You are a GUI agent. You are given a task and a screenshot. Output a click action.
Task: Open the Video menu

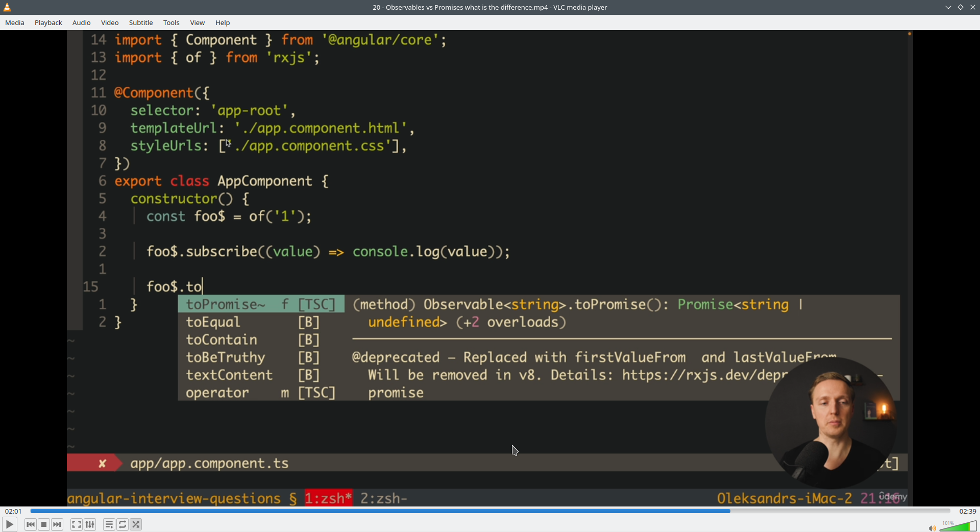click(x=110, y=22)
